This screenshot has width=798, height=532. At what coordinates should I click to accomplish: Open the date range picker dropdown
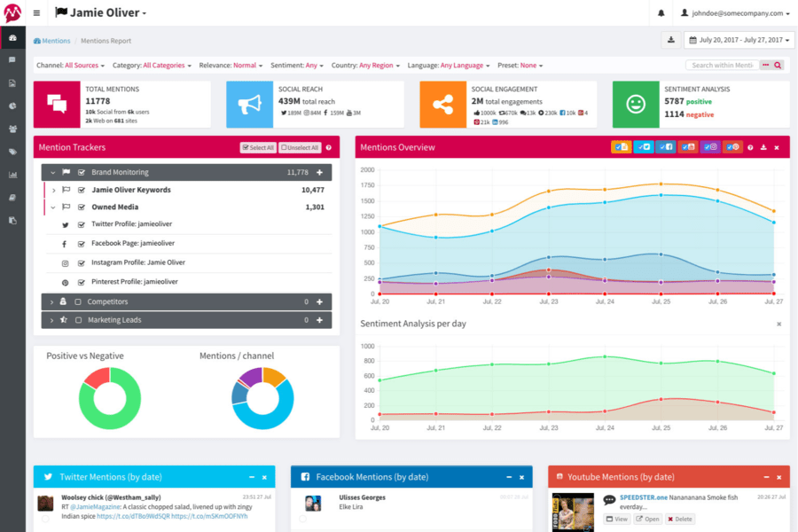(739, 40)
